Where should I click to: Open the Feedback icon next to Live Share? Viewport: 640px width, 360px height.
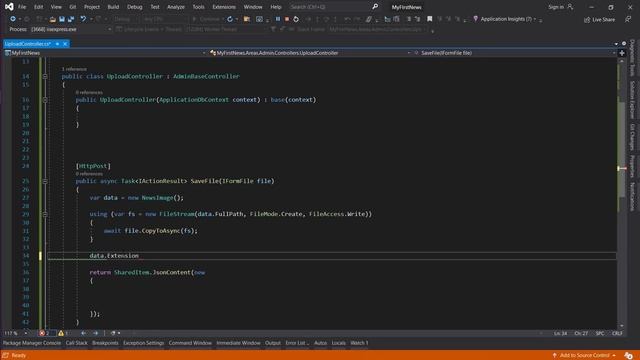628,19
